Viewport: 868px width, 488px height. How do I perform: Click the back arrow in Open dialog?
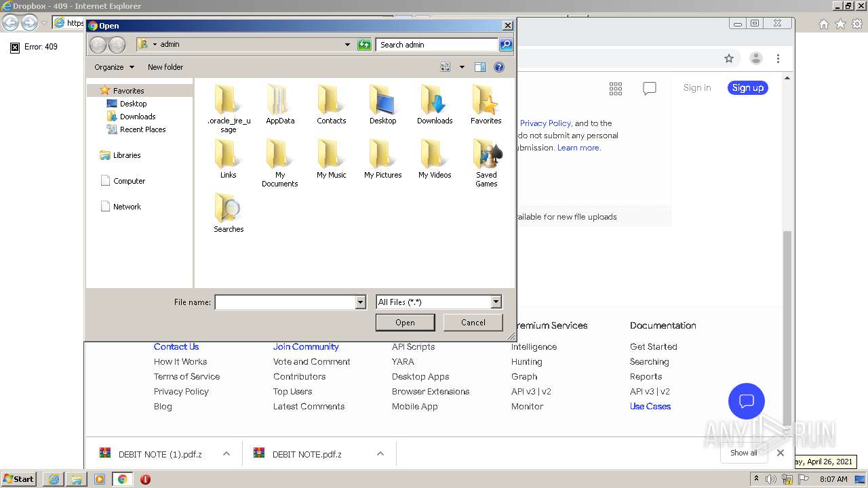coord(98,45)
